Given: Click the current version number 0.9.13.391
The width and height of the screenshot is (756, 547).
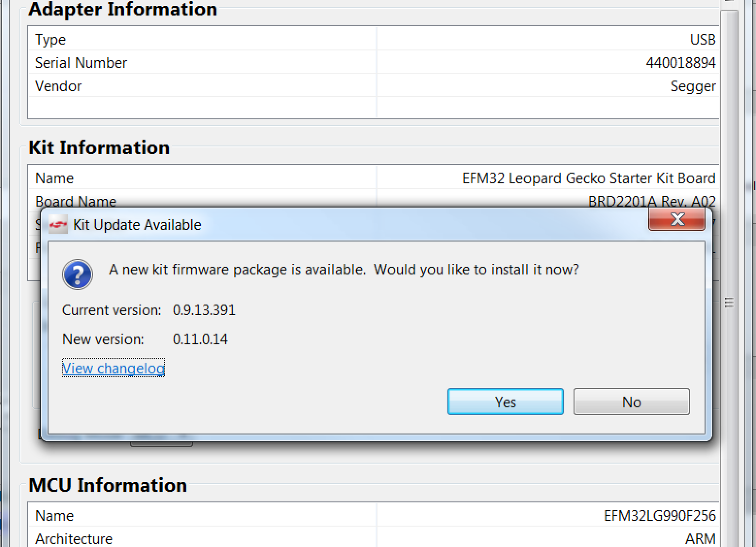Looking at the screenshot, I should tap(204, 310).
